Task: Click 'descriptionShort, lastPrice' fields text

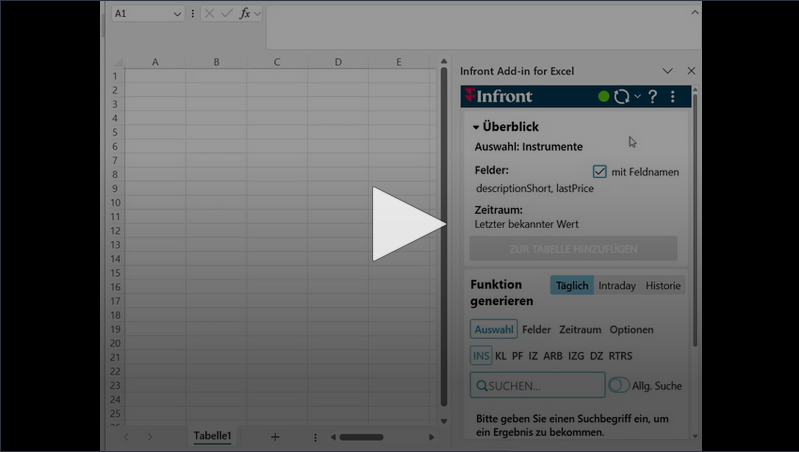Action: coord(535,189)
